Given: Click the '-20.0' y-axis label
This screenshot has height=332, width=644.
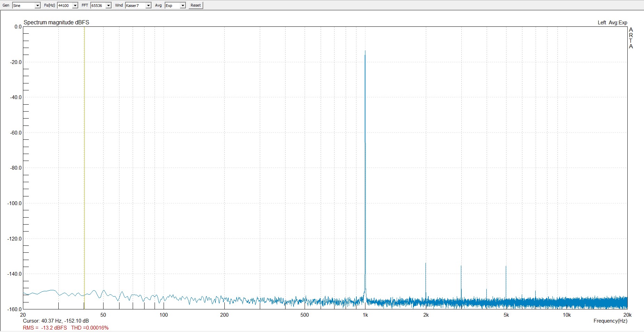Looking at the screenshot, I should tap(16, 62).
